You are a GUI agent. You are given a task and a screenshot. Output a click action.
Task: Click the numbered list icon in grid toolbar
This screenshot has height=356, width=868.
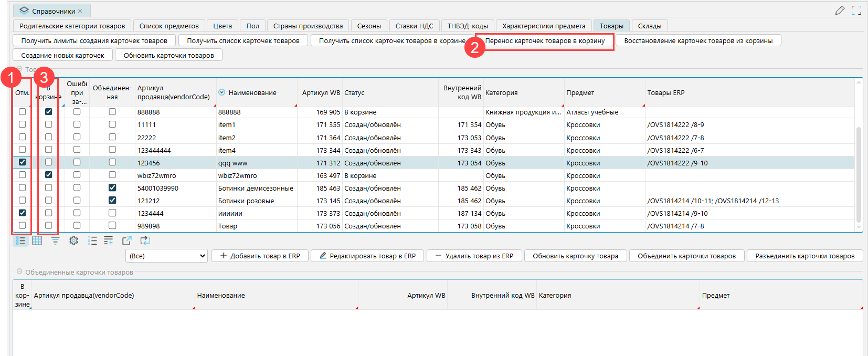pos(92,240)
